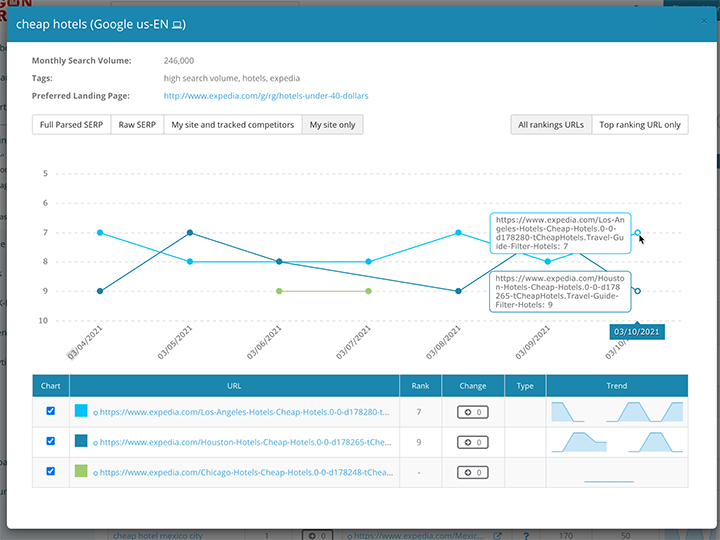This screenshot has height=540, width=720.
Task: Click the light blue Los Angeles color swatch
Action: coord(81,411)
